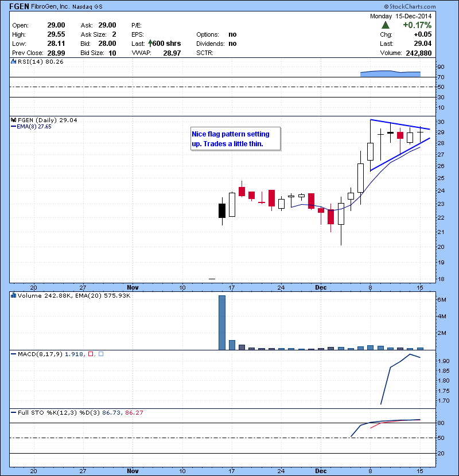Click the Bid value 28.00
The image size is (459, 476).
(x=107, y=44)
